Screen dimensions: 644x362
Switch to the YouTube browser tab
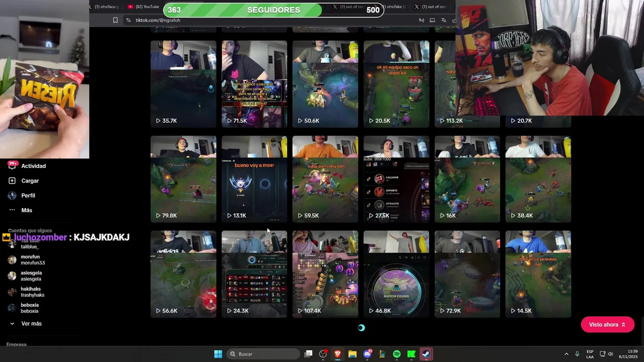click(143, 7)
